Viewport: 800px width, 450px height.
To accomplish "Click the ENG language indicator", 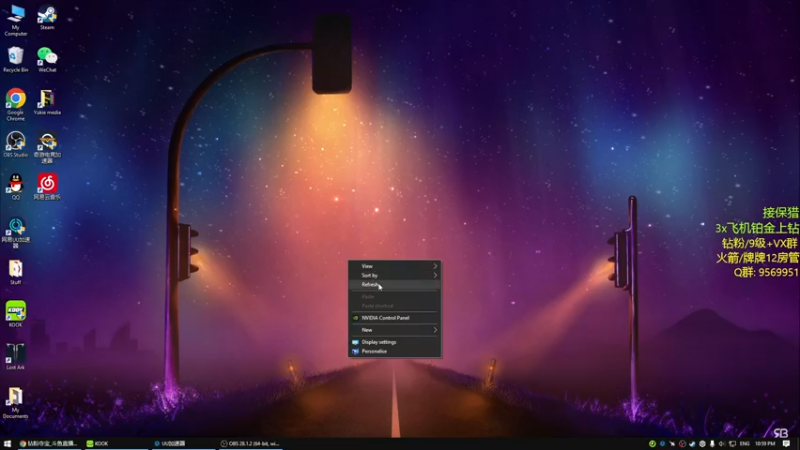I will click(x=744, y=444).
